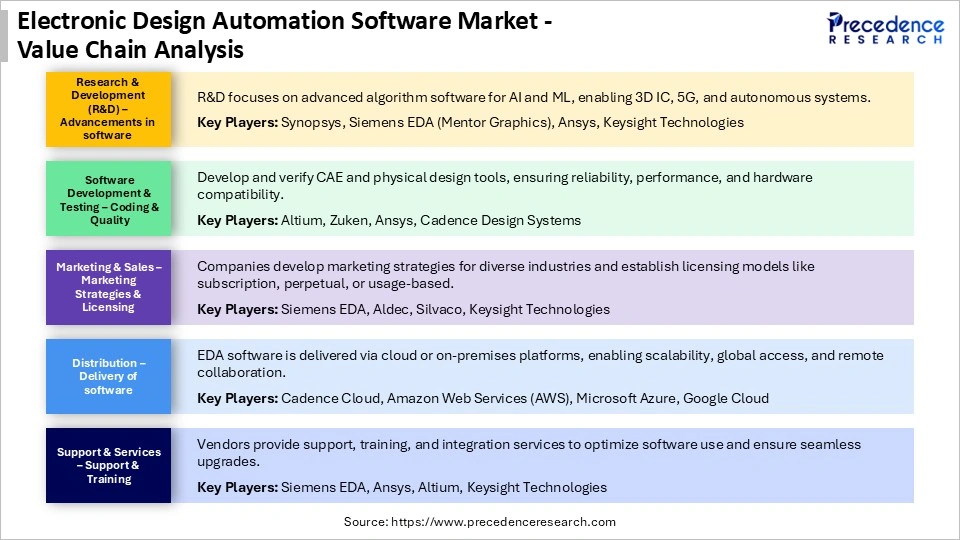This screenshot has height=540, width=960.
Task: Open the precedenceresearch.com source link
Action: point(503,522)
